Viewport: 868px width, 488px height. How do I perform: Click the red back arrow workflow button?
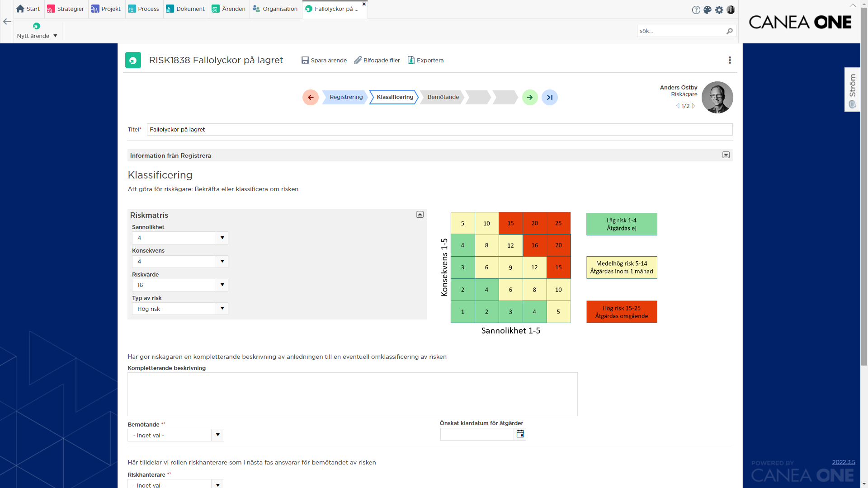coord(311,97)
